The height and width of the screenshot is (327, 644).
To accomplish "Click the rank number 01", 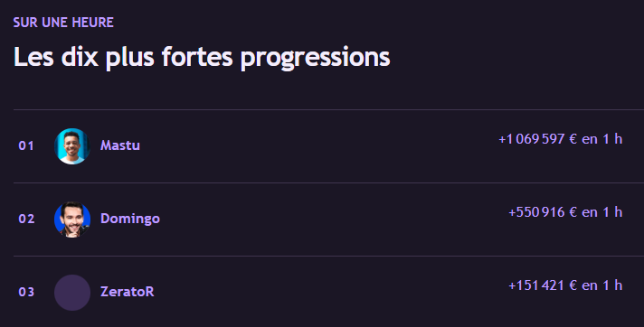I will (26, 145).
